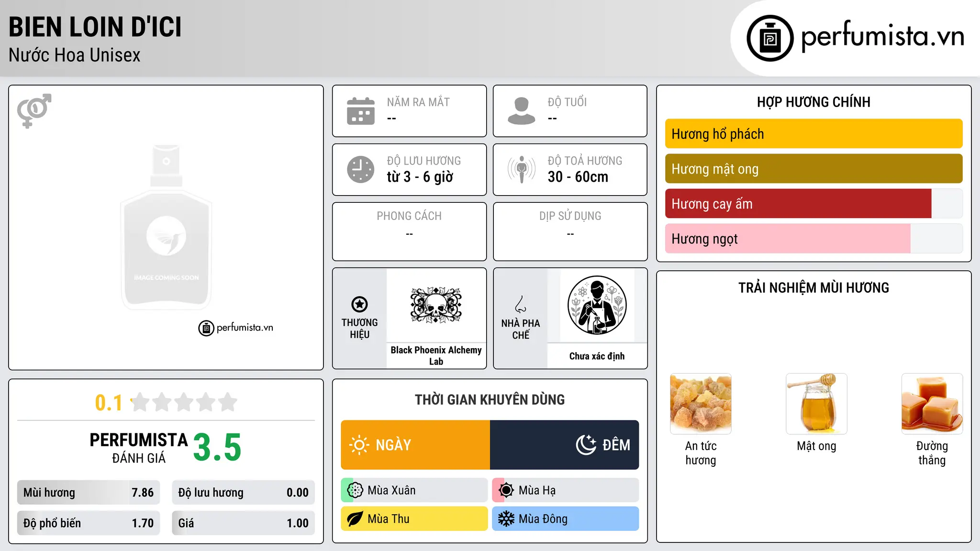Click the Độ lưu hương 0.00 score row
Viewport: 980px width, 551px height.
(244, 493)
